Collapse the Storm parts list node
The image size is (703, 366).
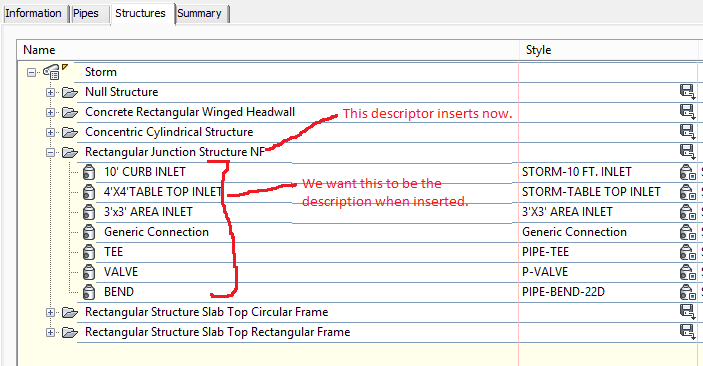point(31,72)
